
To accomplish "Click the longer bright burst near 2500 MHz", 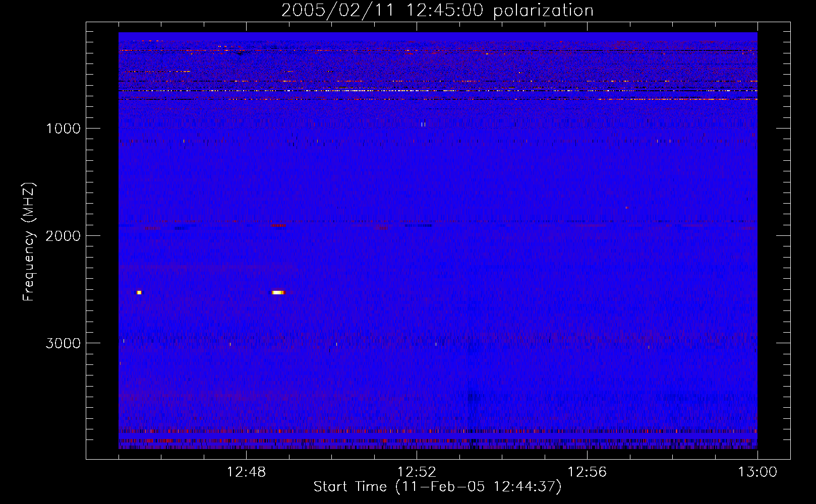I will pos(278,292).
